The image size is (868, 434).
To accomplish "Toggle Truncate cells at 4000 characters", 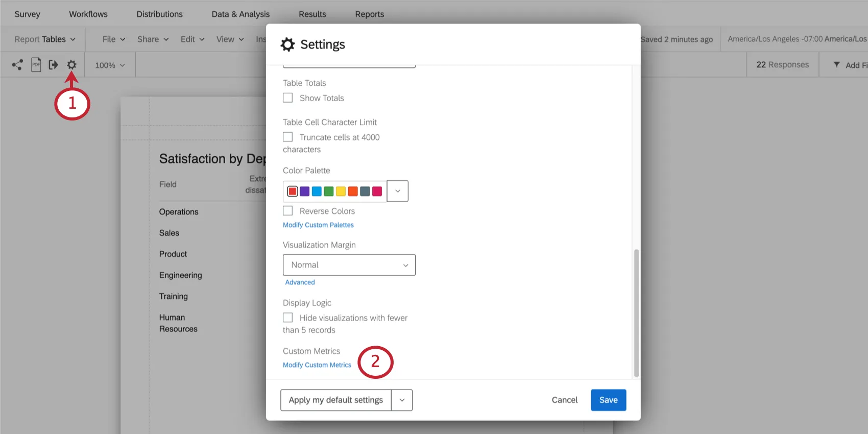I will (x=288, y=137).
